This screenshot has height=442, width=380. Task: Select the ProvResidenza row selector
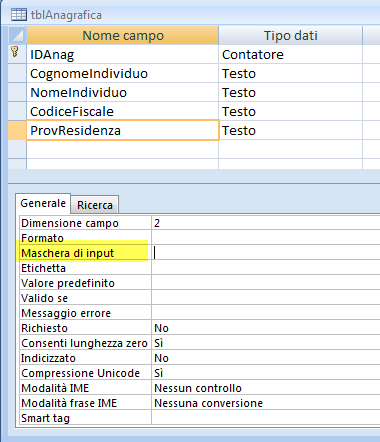click(x=17, y=130)
